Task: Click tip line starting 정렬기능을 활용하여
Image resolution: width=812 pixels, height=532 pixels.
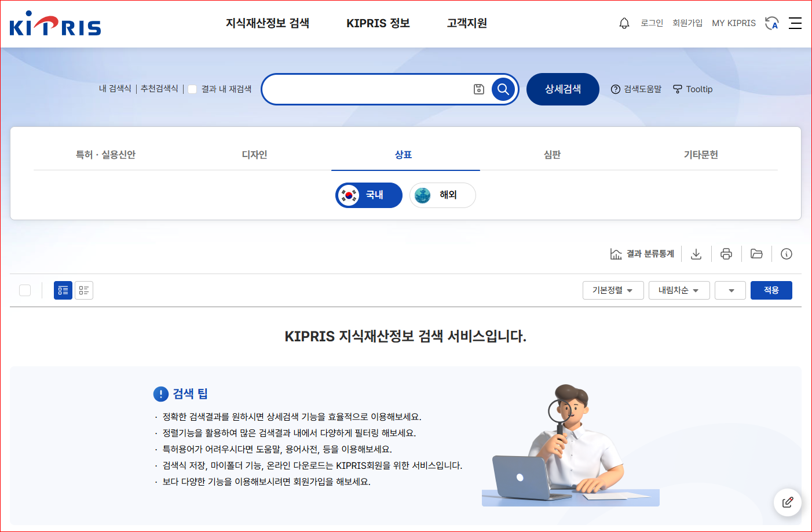Action: pos(289,433)
